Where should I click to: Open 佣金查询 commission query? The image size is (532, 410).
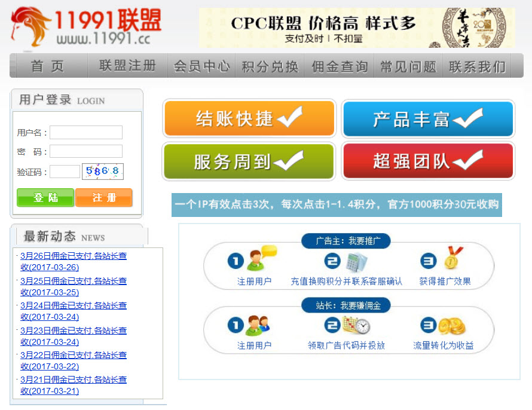(340, 66)
